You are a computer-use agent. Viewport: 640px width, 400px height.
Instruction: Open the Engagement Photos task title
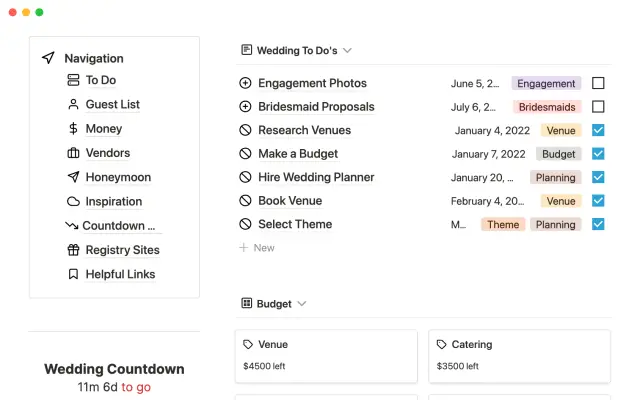click(x=312, y=83)
